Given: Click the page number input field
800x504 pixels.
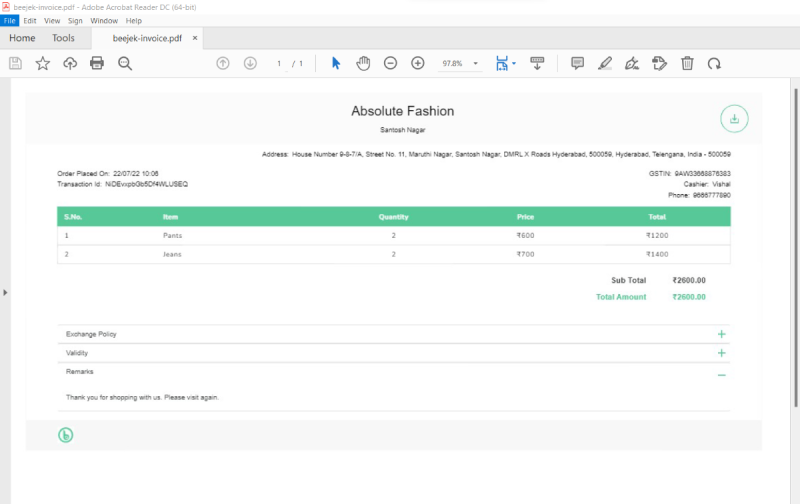Looking at the screenshot, I should (279, 64).
